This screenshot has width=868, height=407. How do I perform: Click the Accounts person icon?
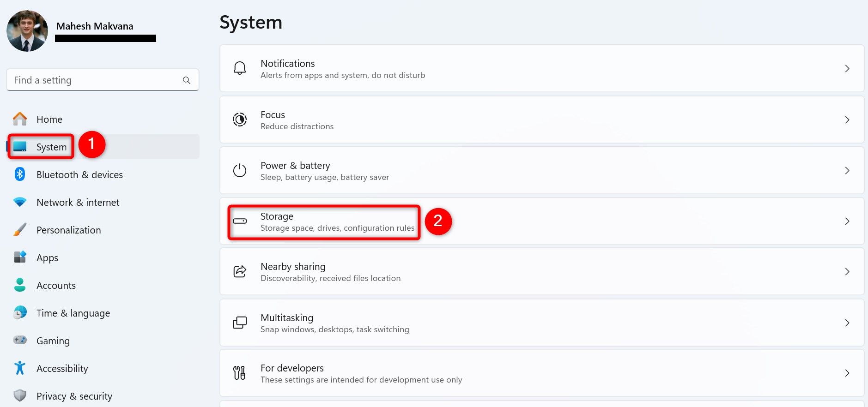[20, 285]
